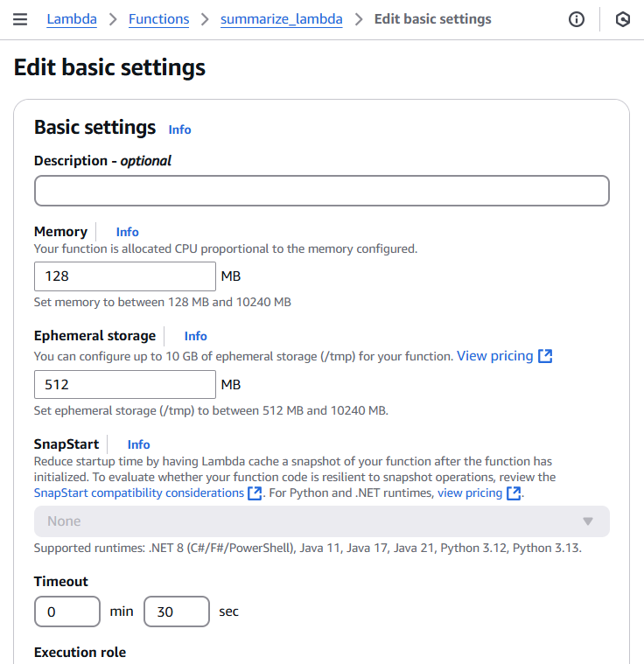Click the info circle icon in header
Image resolution: width=644 pixels, height=664 pixels.
pyautogui.click(x=577, y=19)
